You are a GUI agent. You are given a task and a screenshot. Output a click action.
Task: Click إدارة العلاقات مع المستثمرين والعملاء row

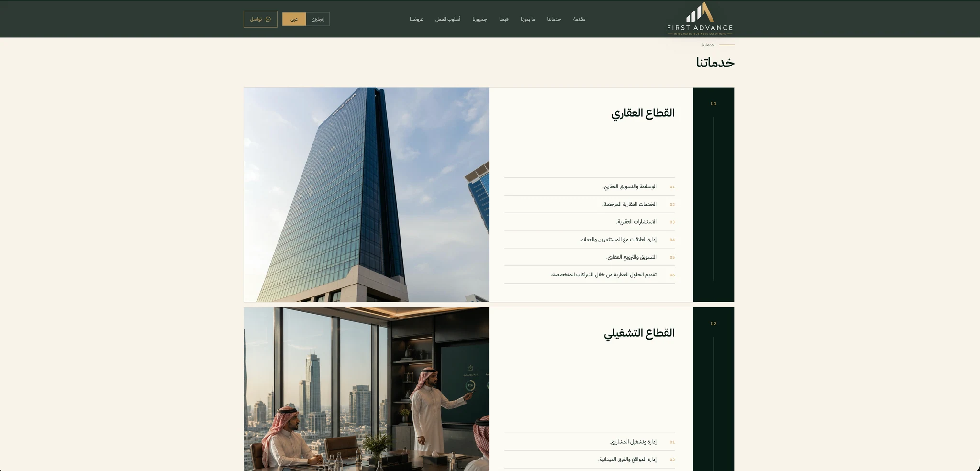[590, 240]
